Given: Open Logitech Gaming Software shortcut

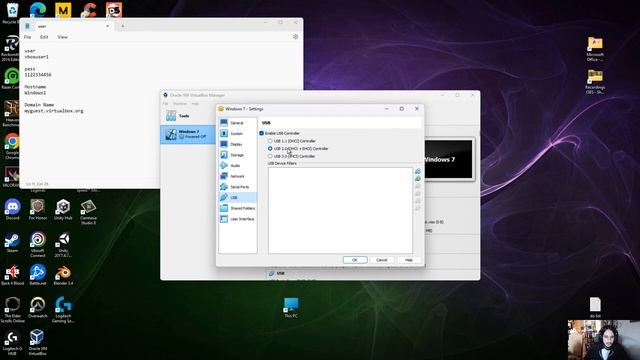Looking at the screenshot, I should 63,310.
